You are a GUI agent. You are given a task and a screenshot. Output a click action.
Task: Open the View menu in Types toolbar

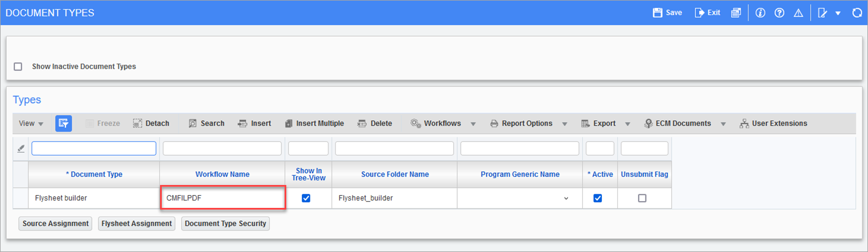click(31, 123)
